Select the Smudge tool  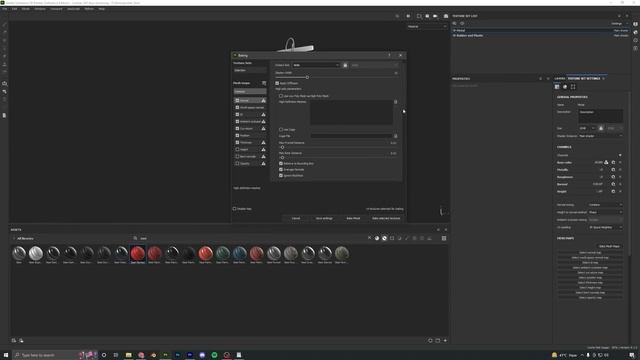(x=4, y=56)
